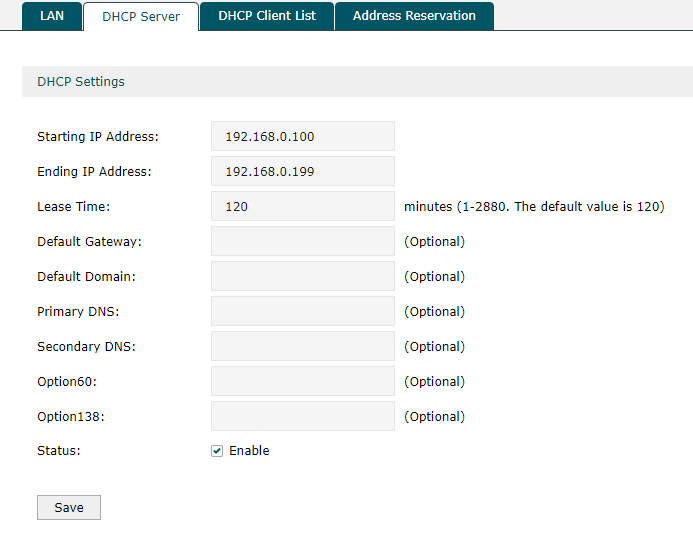Click '(Optional)' beside Secondary DNS
The image size is (693, 536).
point(434,346)
